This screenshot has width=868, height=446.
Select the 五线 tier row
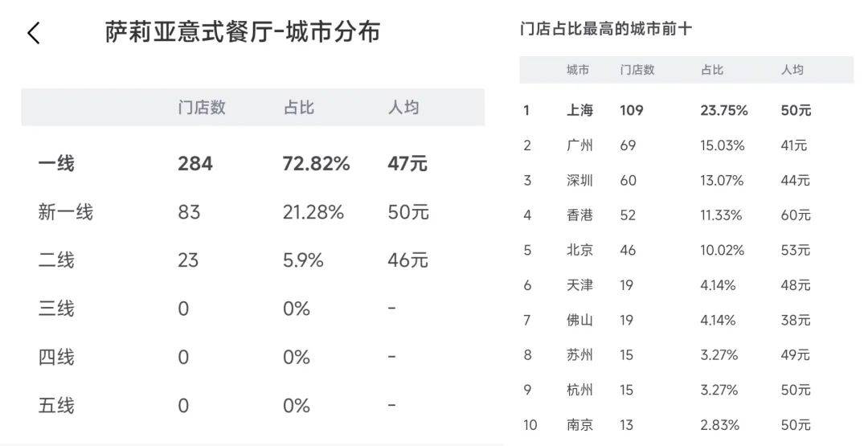click(56, 405)
